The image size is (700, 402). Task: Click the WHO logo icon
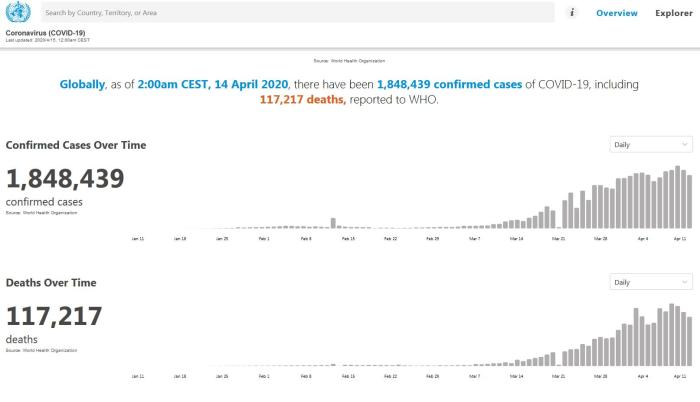(x=18, y=12)
